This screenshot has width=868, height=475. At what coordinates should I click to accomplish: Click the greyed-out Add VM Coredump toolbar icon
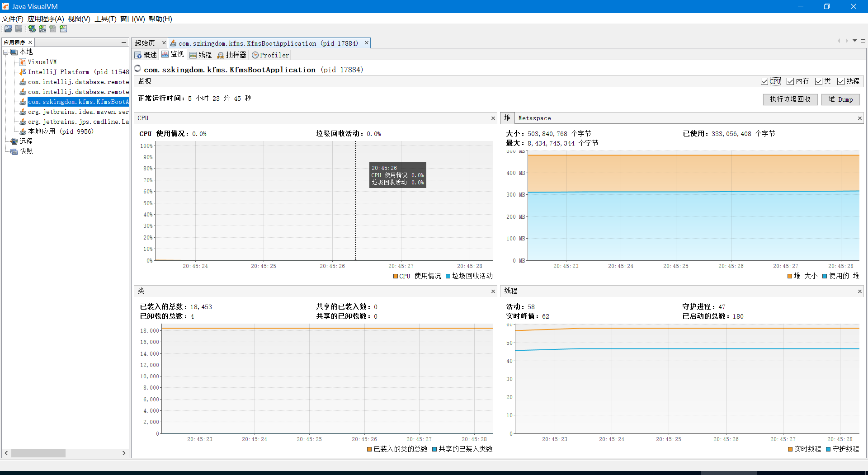click(x=53, y=29)
